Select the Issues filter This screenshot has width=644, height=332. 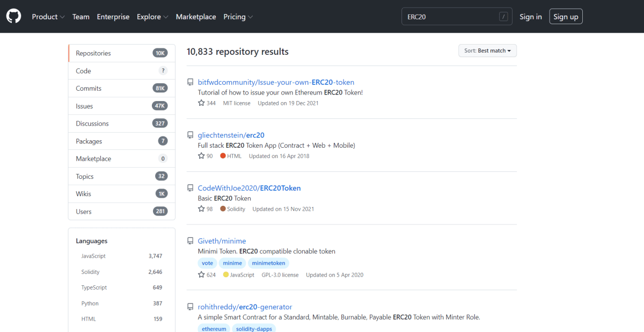click(x=122, y=106)
